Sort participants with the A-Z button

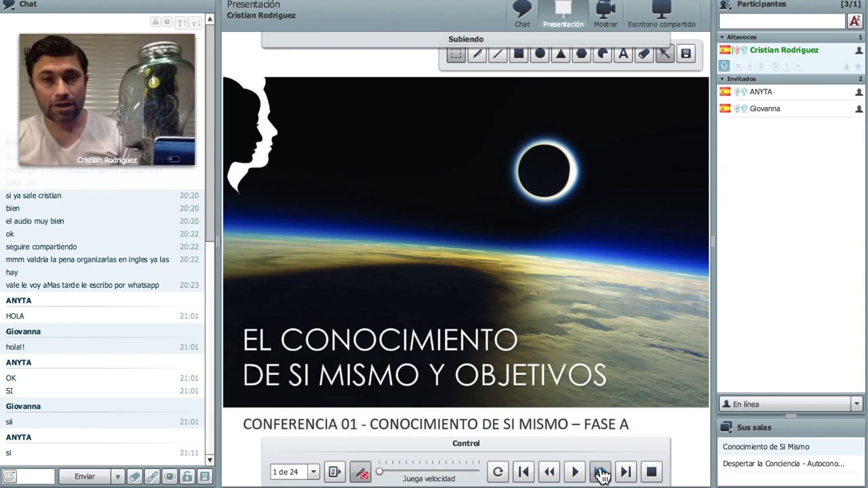[x=855, y=22]
